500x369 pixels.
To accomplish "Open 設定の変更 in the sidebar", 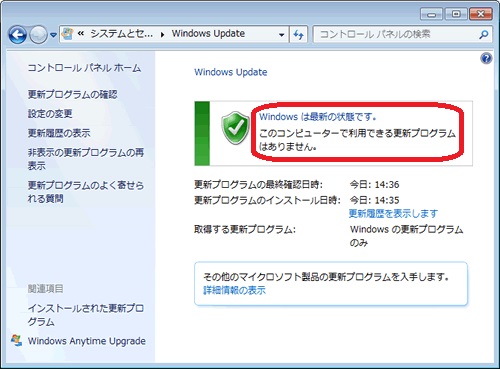I will (x=50, y=114).
